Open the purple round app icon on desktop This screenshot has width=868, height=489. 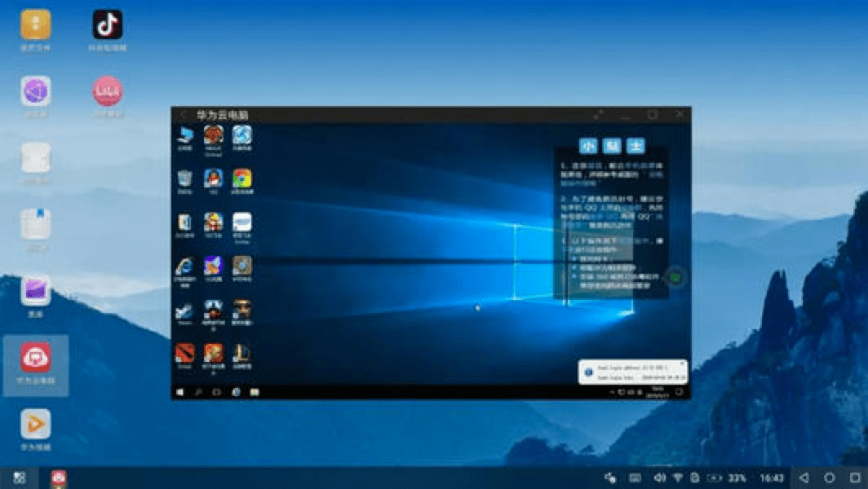[36, 91]
